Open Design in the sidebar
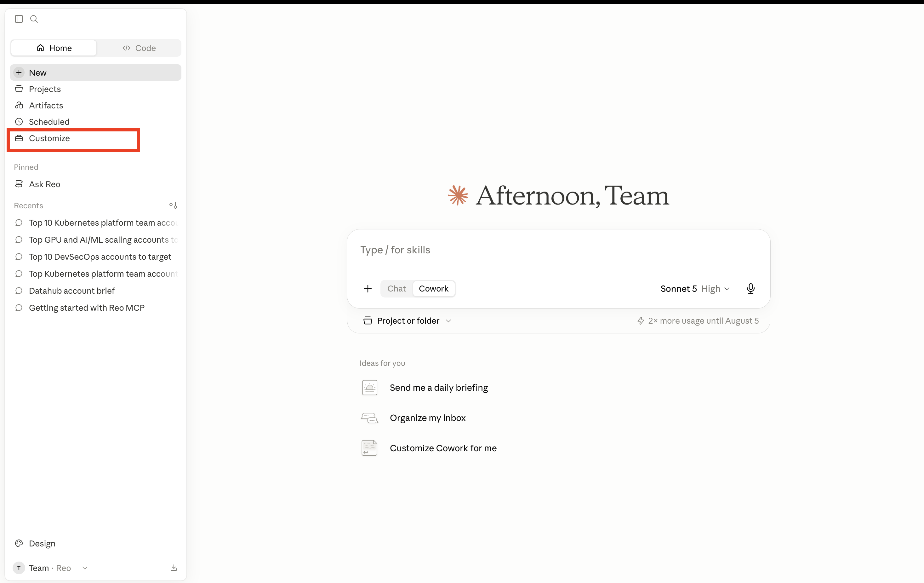 coord(95,543)
